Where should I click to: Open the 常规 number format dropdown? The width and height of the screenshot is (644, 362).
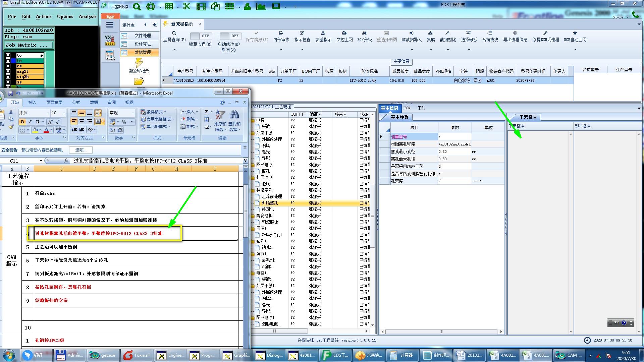pos(133,113)
